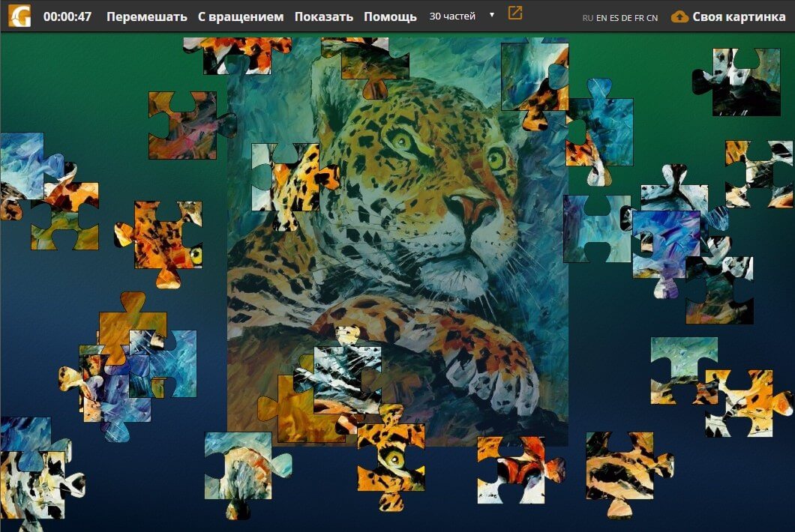The width and height of the screenshot is (795, 532).
Task: Click the Перемешать shuffle button
Action: pyautogui.click(x=146, y=16)
